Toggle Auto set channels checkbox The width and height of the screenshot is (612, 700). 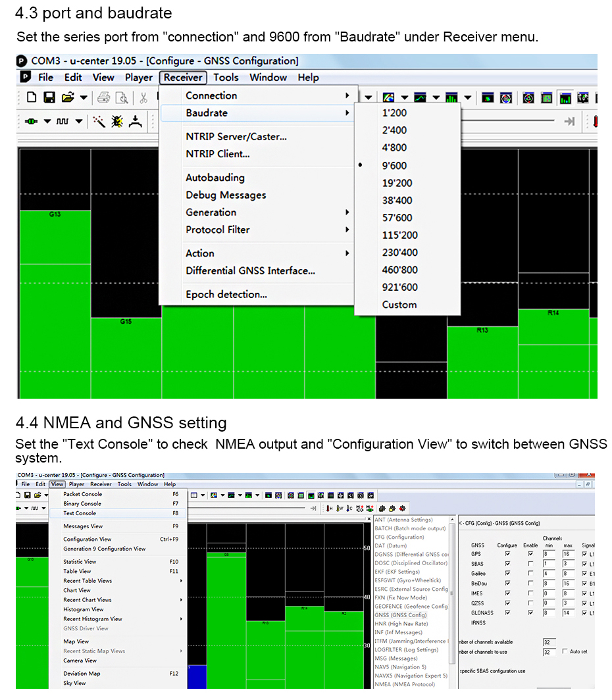565,651
